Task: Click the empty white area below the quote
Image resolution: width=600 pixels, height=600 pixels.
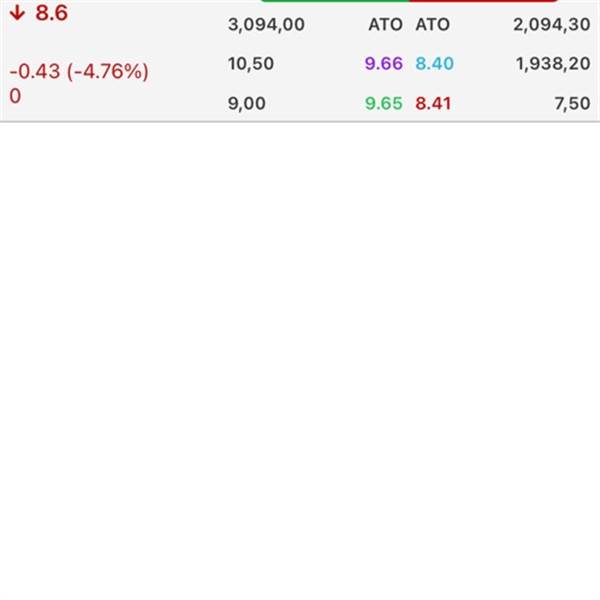Action: 300,360
